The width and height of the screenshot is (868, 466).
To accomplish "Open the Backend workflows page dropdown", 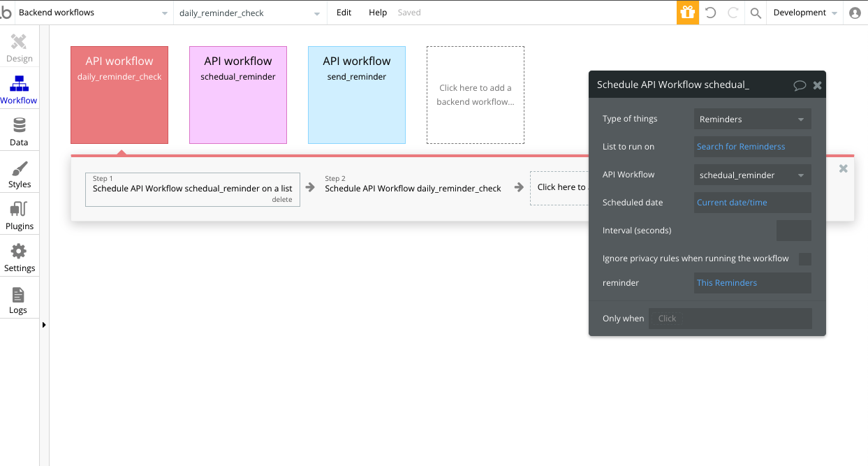I will [93, 13].
